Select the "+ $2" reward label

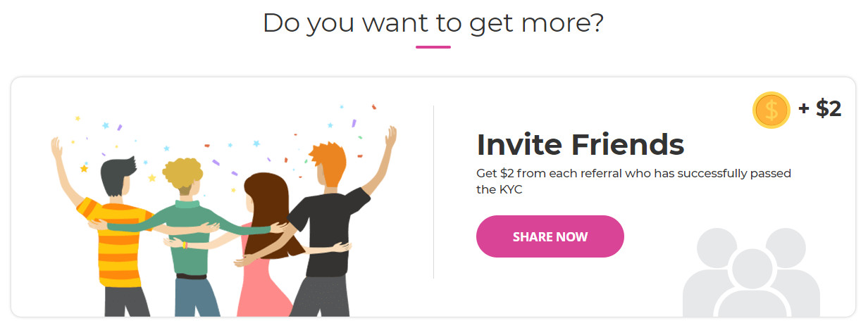click(819, 109)
